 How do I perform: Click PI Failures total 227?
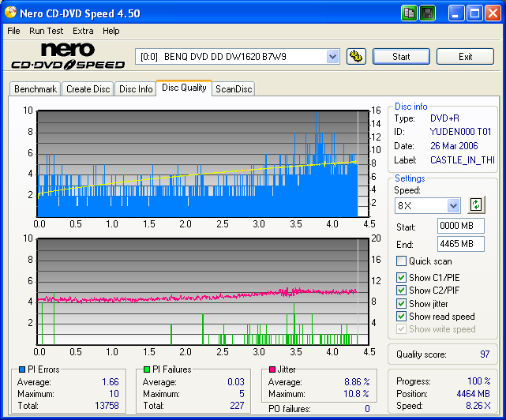[x=237, y=406]
